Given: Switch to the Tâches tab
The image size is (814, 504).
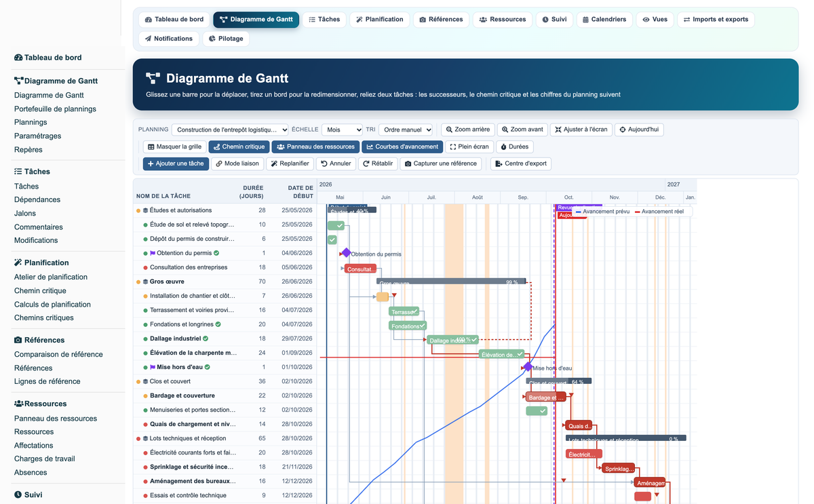Looking at the screenshot, I should [324, 20].
